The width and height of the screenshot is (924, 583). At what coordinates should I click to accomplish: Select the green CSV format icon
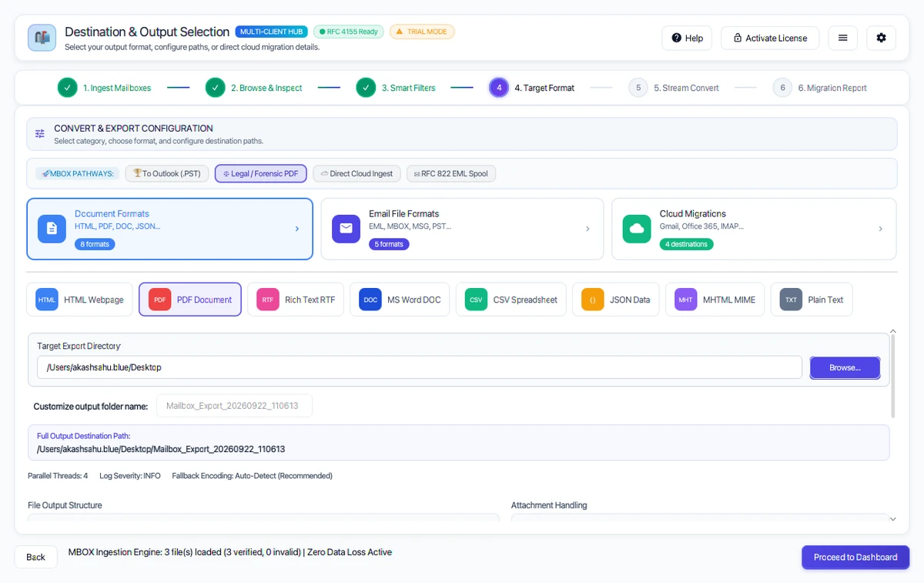click(476, 300)
